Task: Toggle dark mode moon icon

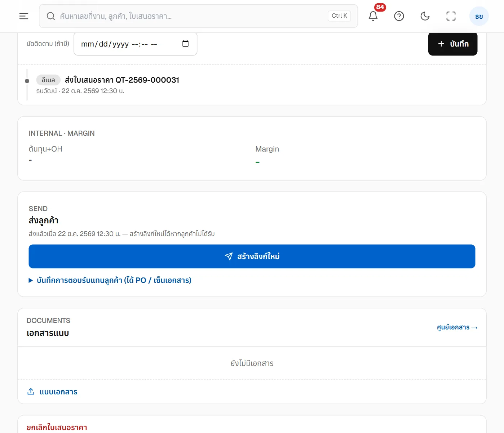Action: click(x=425, y=16)
